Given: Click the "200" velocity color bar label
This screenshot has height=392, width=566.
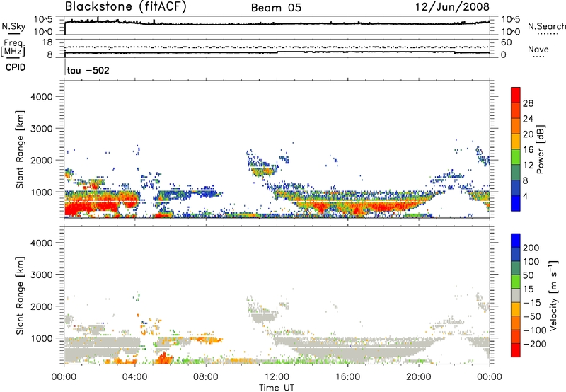Looking at the screenshot, I should tap(531, 248).
